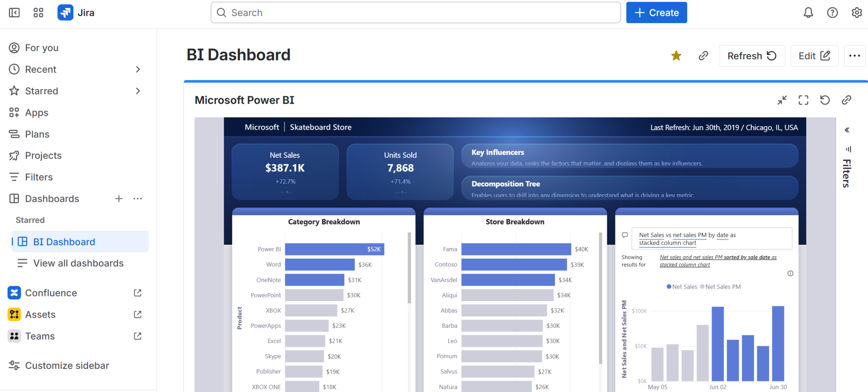Unstar the BI Dashboard
This screenshot has width=868, height=392.
(676, 56)
